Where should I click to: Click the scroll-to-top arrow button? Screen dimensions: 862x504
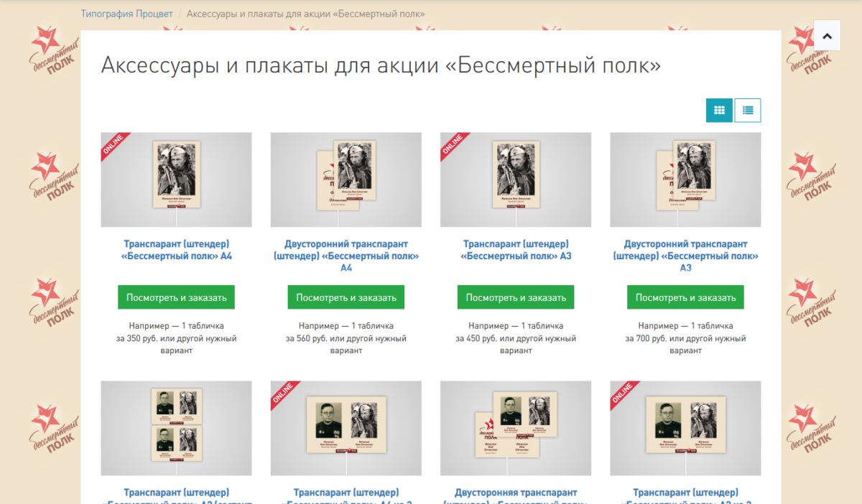[x=827, y=36]
